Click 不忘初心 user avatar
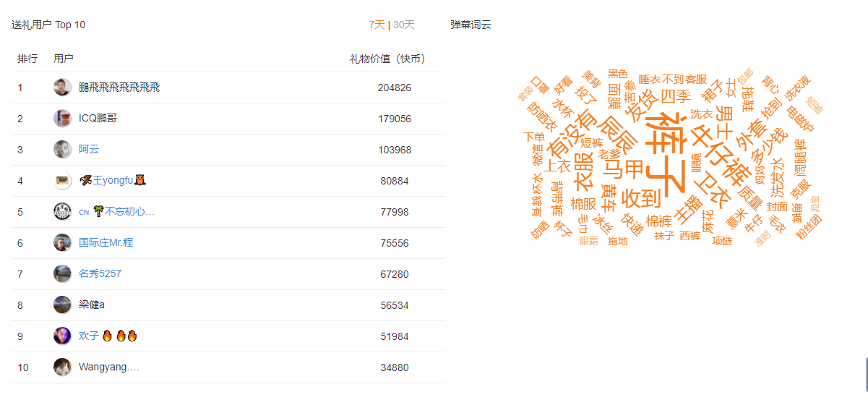This screenshot has height=400, width=868. click(x=62, y=212)
